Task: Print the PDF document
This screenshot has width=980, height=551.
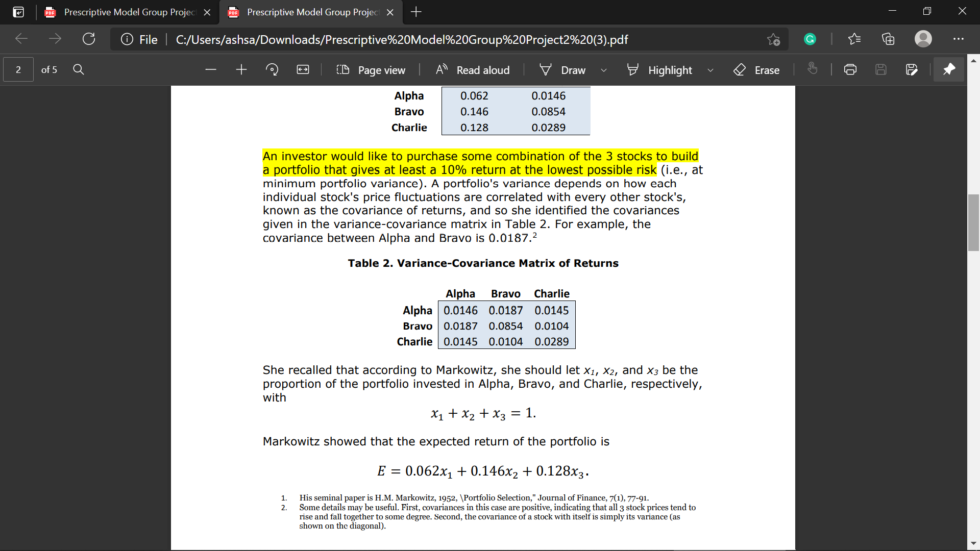Action: click(850, 70)
